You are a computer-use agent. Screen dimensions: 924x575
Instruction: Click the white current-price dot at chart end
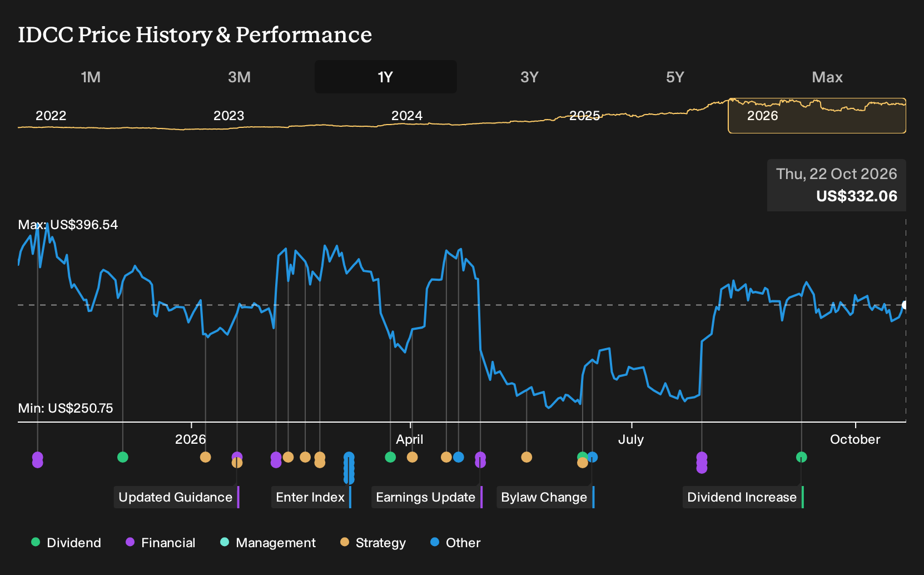click(905, 305)
